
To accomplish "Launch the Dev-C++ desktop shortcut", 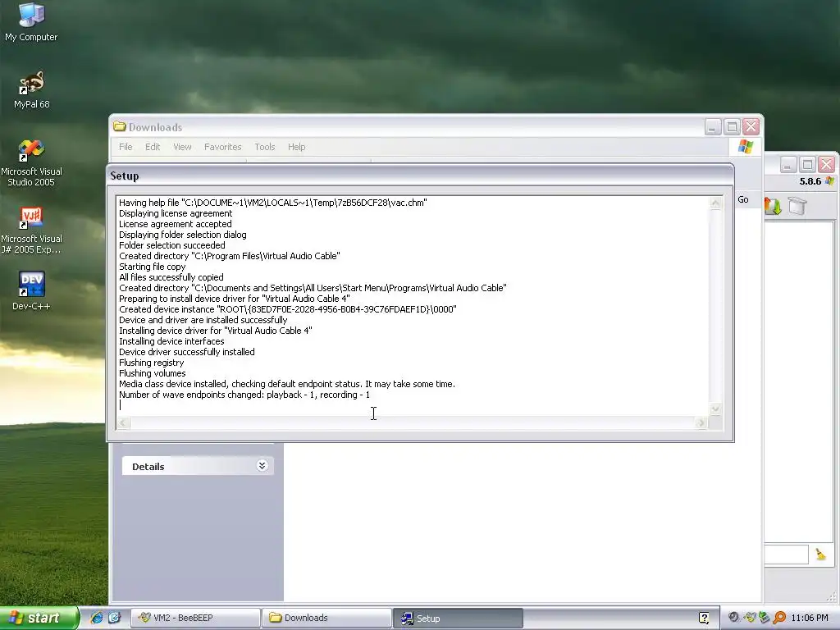I will [x=31, y=290].
